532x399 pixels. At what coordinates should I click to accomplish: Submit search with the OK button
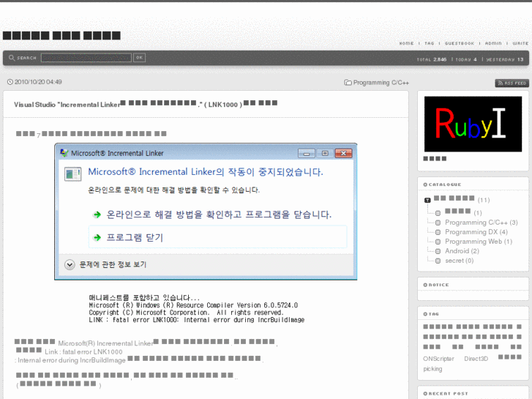(140, 58)
